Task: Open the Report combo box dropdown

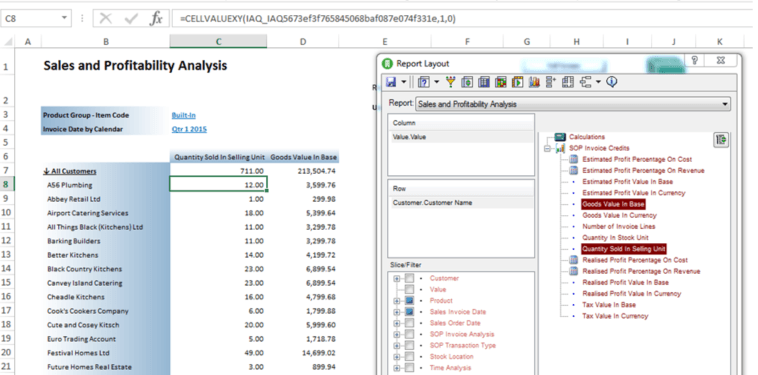Action: point(725,104)
